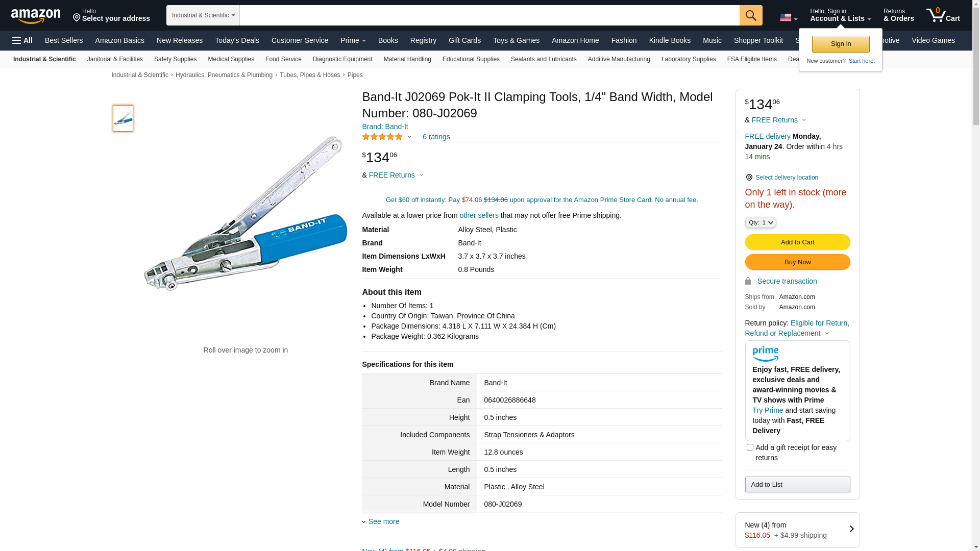This screenshot has height=551, width=980.
Task: Expand the Account & Lists menu
Action: pos(840,15)
